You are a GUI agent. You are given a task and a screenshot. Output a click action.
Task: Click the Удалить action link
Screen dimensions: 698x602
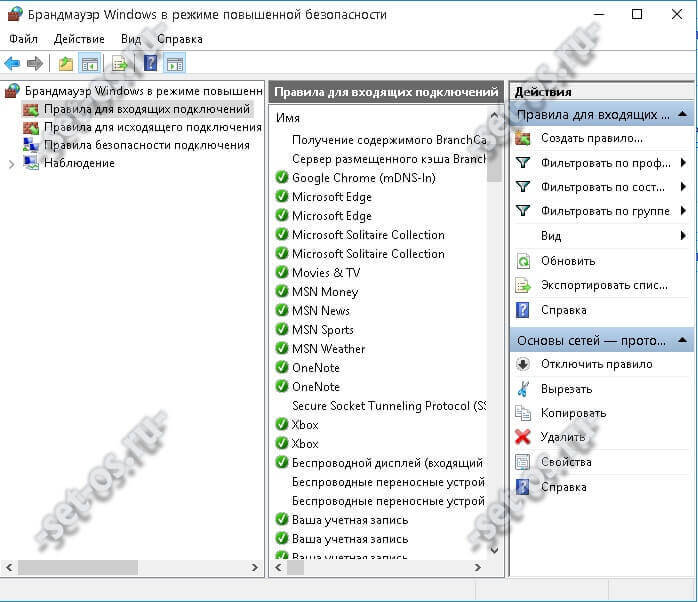tap(563, 437)
